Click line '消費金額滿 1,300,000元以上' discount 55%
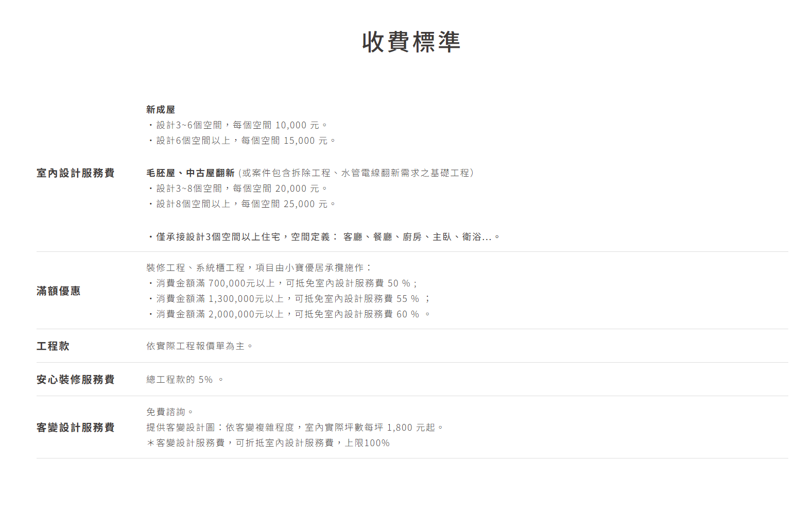 [x=288, y=299]
